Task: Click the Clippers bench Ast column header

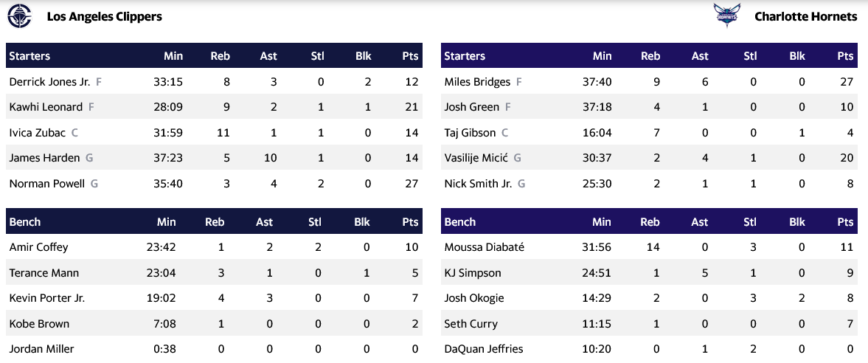Action: coord(264,222)
